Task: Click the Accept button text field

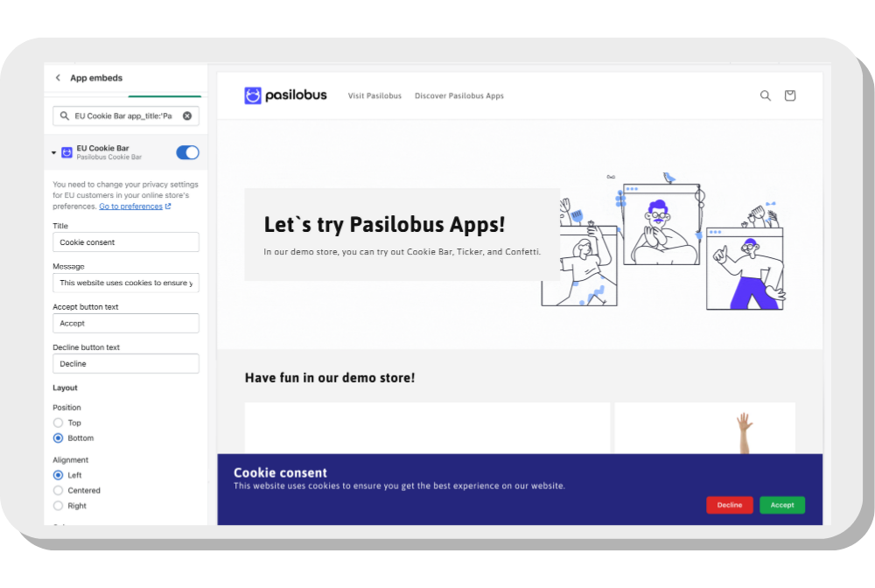Action: tap(126, 323)
